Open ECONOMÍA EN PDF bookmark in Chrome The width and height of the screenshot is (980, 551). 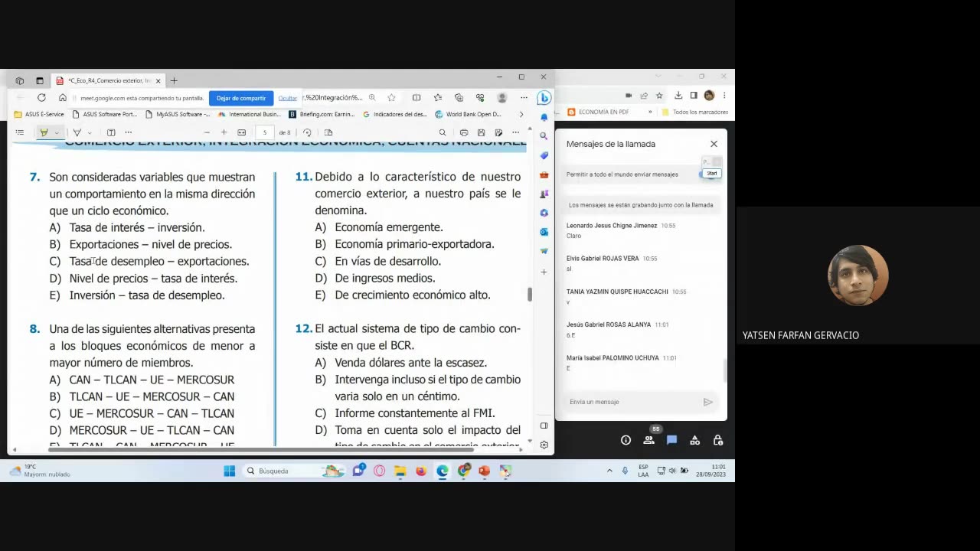click(x=598, y=112)
